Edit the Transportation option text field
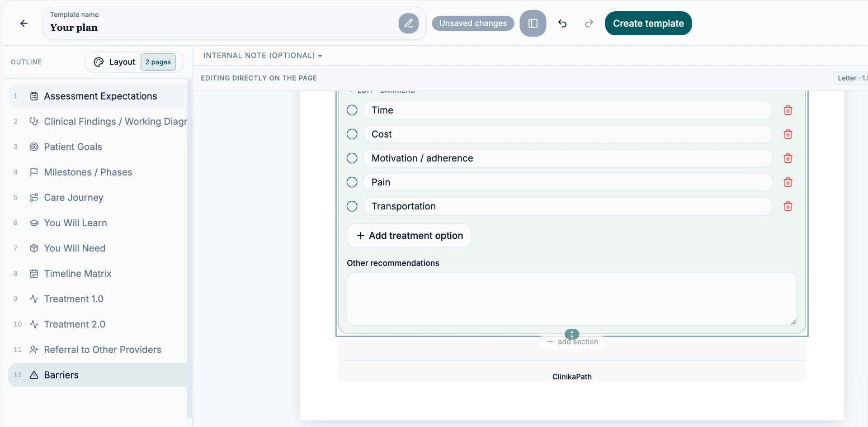The width and height of the screenshot is (868, 427). [568, 206]
